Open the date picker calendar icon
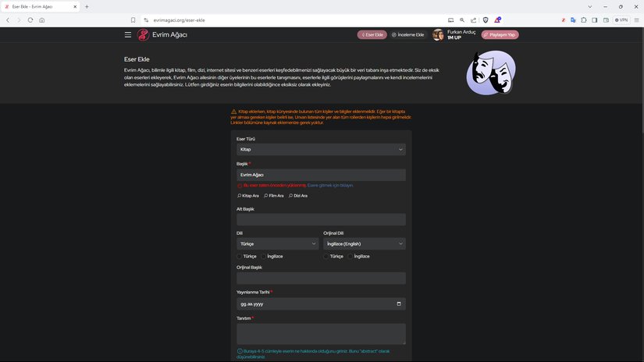 coord(399,303)
